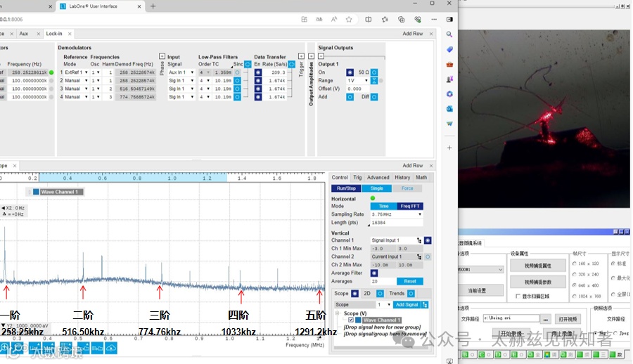Select the 1024 x 768 frame size radio
The image size is (633, 364).
coord(575,297)
